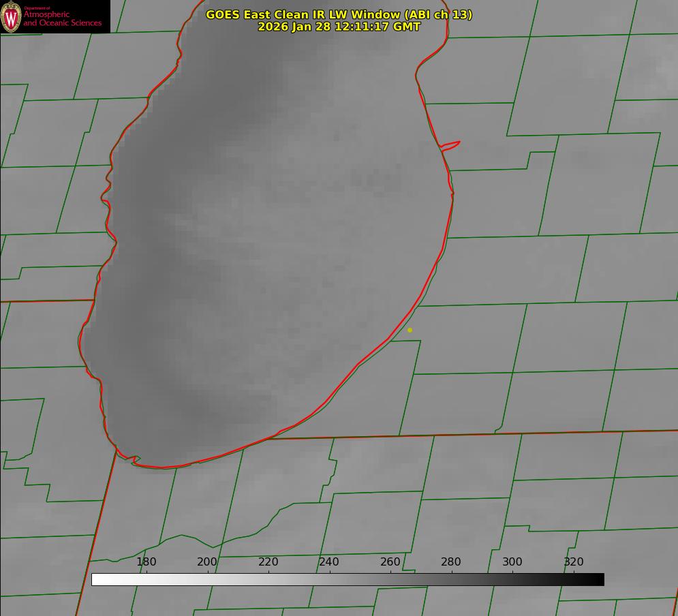Viewport: 678px width, 616px height.
Task: Select the 200 colorbar tick label
Action: (x=207, y=562)
